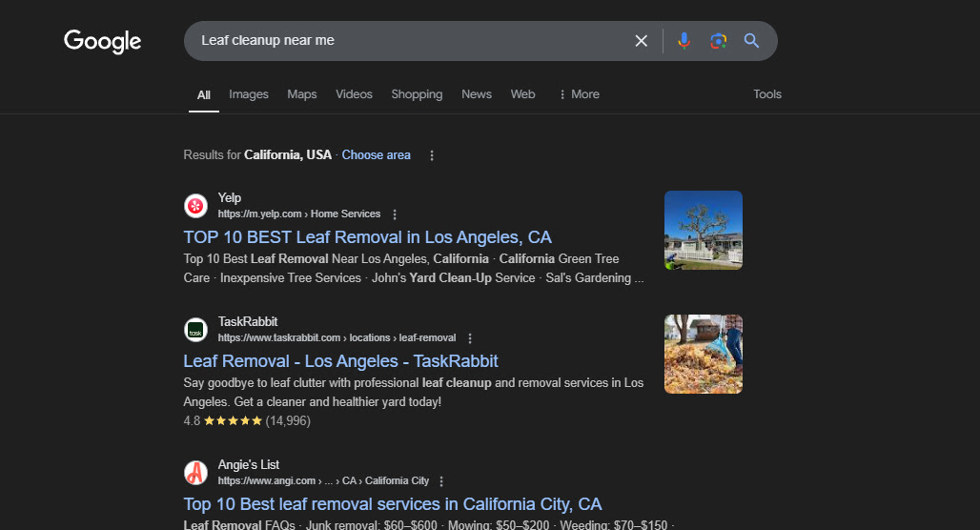Open Google Lens image search icon

tap(718, 41)
